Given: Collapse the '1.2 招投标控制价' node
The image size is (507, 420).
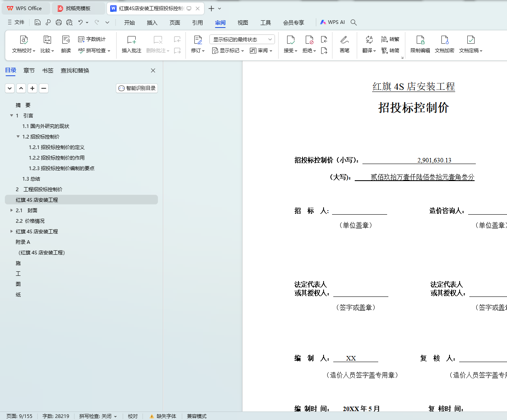Looking at the screenshot, I should coord(18,136).
